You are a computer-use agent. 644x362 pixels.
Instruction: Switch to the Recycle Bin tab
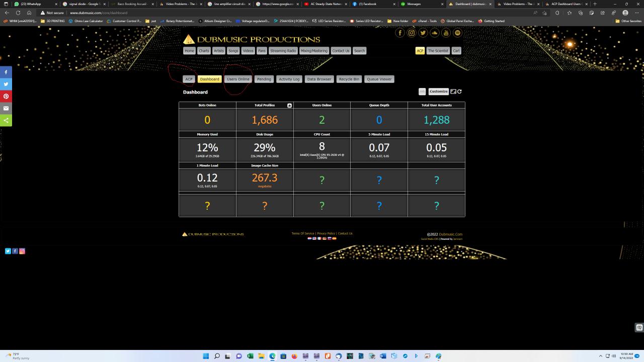click(349, 79)
